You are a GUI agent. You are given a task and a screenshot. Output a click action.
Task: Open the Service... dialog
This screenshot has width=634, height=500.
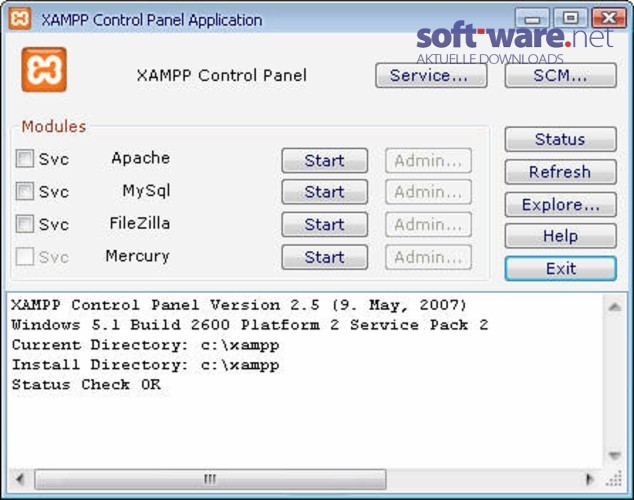tap(431, 76)
